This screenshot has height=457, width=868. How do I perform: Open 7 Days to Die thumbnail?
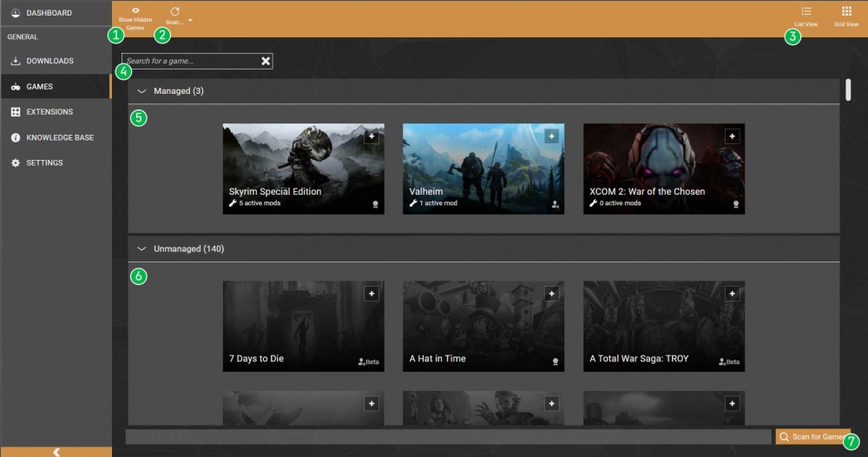click(x=303, y=327)
